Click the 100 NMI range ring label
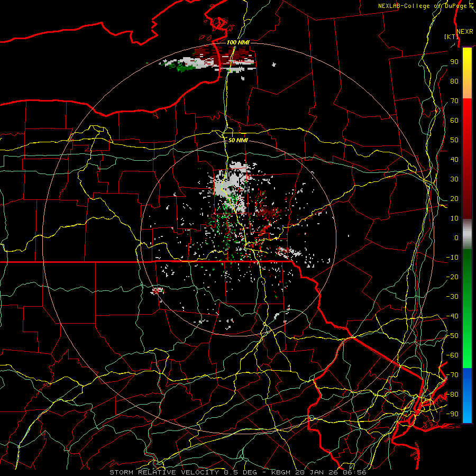 238,42
